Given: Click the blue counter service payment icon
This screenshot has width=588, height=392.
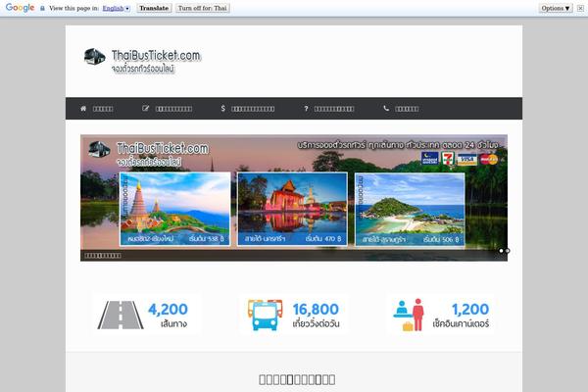Looking at the screenshot, I should (x=430, y=159).
